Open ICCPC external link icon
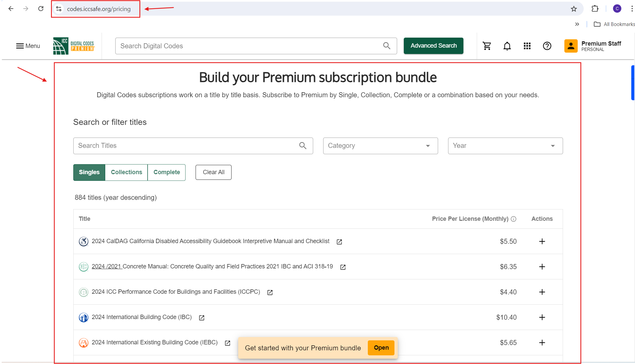635x364 pixels. point(270,292)
